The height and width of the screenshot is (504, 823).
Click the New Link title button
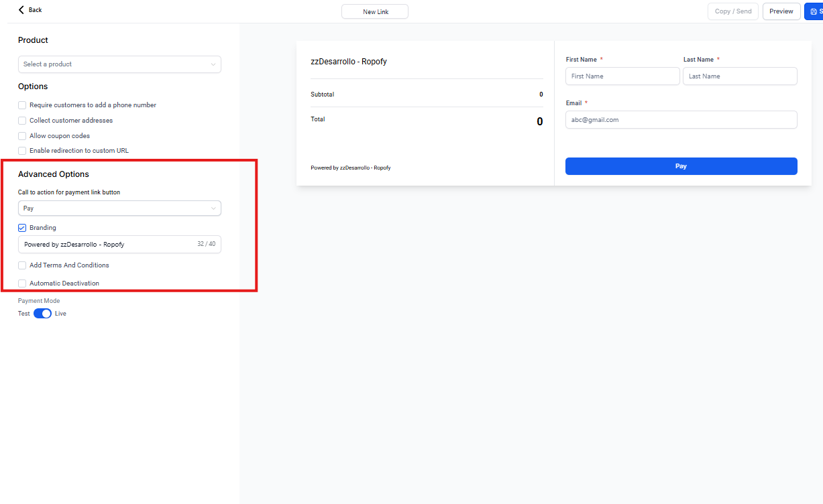375,11
